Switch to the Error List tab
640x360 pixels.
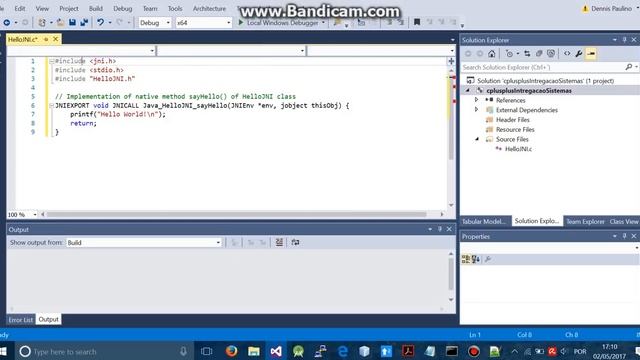[20, 320]
